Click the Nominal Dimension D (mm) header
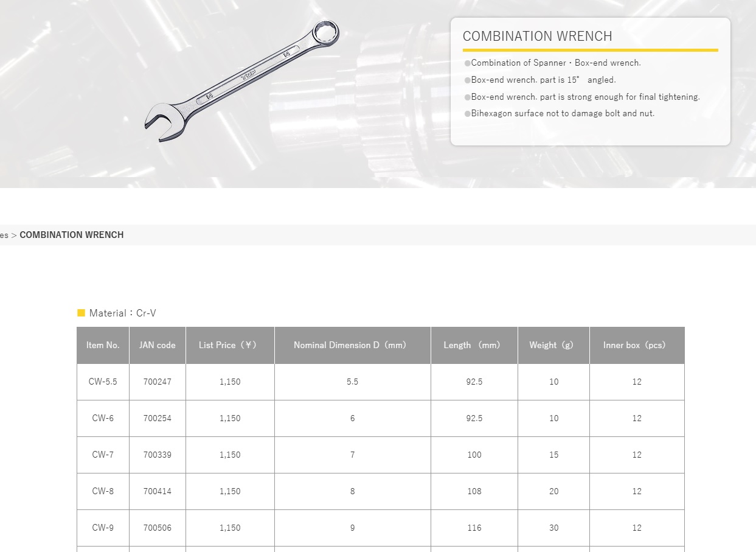 (x=352, y=345)
